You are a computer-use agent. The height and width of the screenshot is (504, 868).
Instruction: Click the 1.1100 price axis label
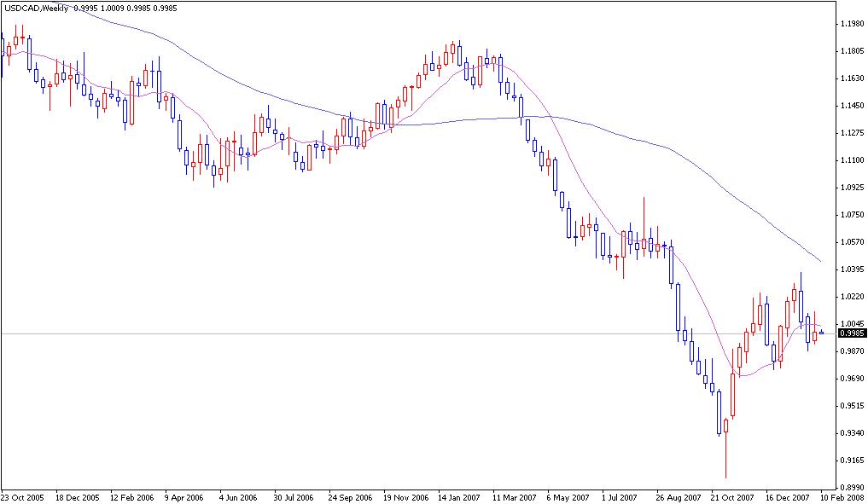(853, 159)
